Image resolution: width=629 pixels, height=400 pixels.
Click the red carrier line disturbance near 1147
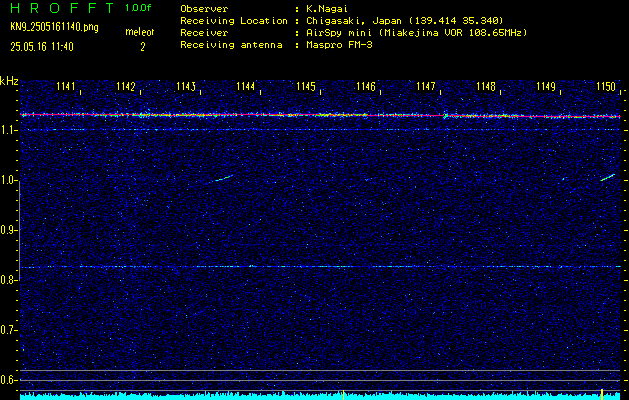point(445,116)
